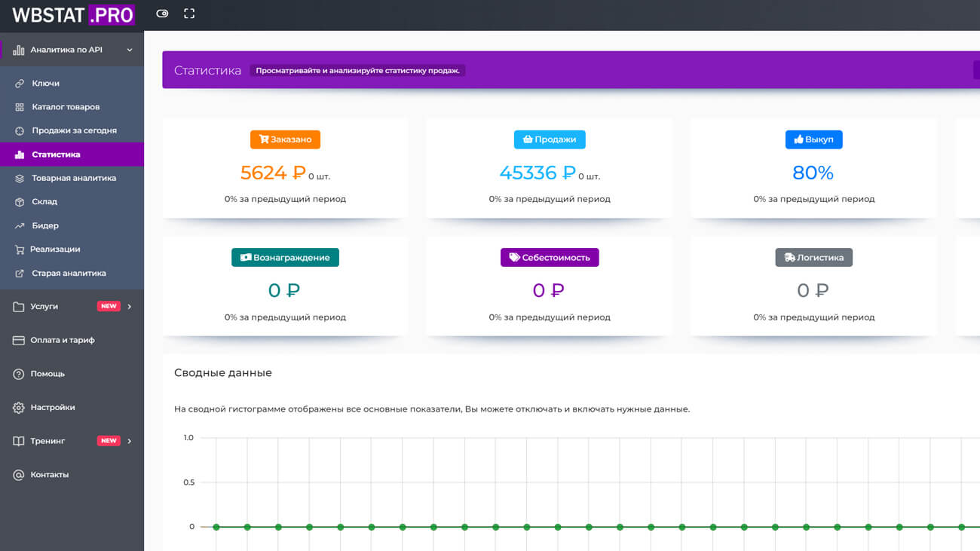The width and height of the screenshot is (980, 551).
Task: Click the Каталог товаров grid icon
Action: tap(20, 107)
